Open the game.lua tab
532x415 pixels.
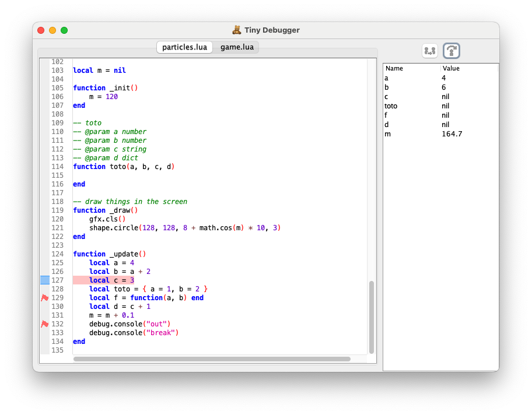pos(237,47)
